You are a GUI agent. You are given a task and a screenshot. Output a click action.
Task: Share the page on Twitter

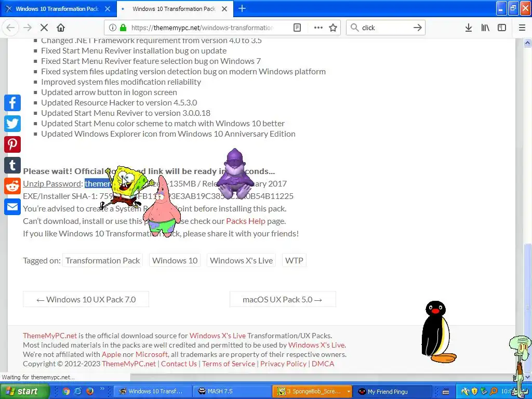click(x=12, y=124)
